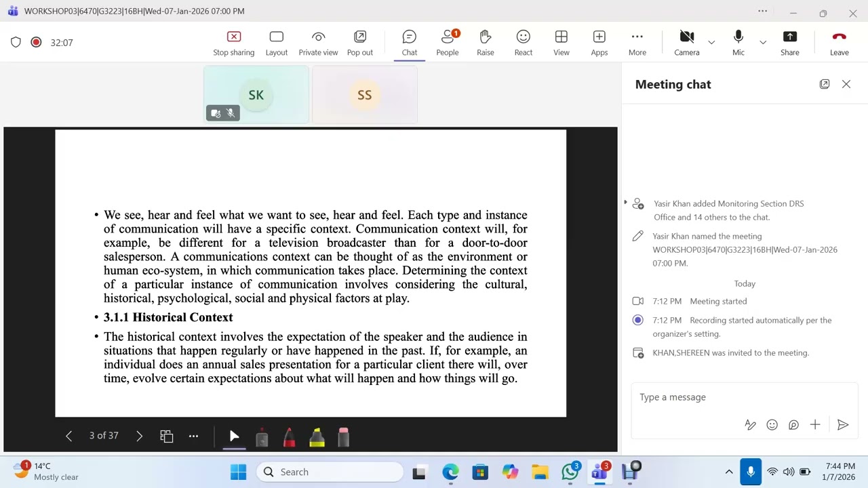Expand the added members system message
Screen dimensions: 868x488
pyautogui.click(x=626, y=203)
